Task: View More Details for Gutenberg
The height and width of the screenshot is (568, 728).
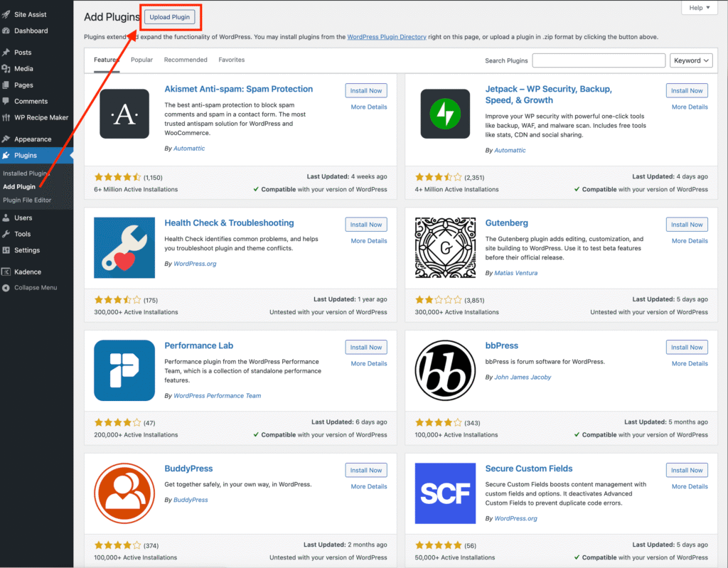Action: tap(690, 241)
